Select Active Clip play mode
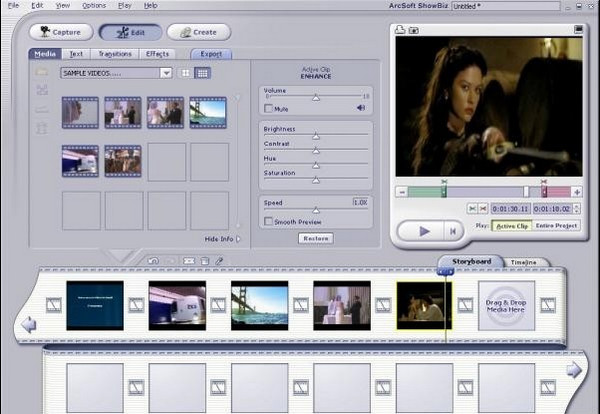Viewport: 600px width, 414px height. (x=512, y=226)
